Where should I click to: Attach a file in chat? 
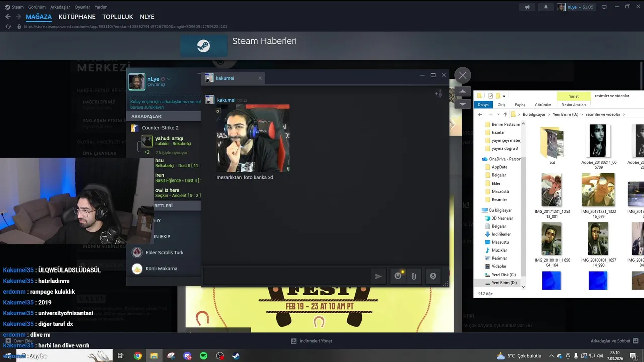(x=414, y=276)
